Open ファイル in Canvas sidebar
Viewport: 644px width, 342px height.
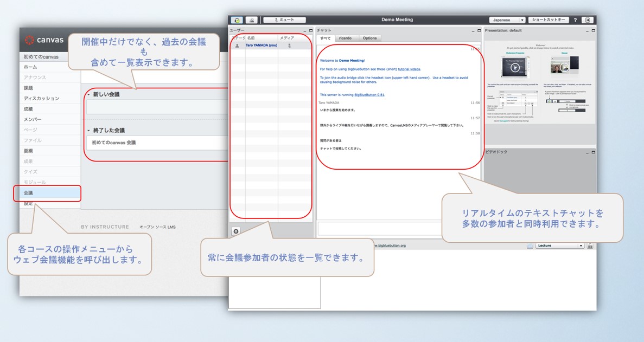pyautogui.click(x=33, y=140)
